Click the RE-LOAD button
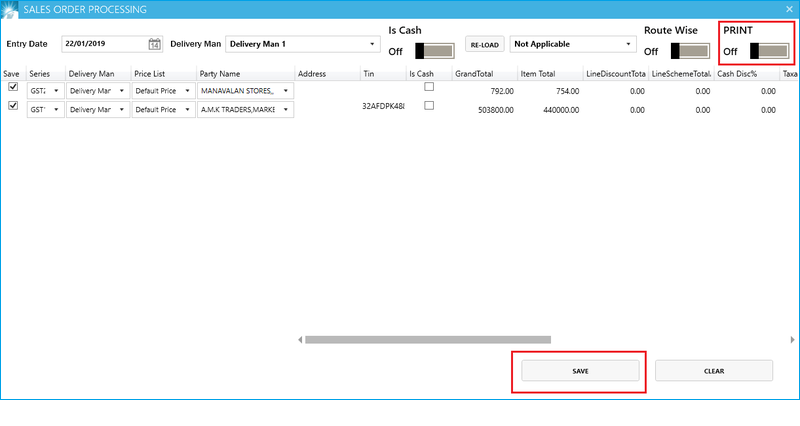800x426 pixels. coord(485,44)
